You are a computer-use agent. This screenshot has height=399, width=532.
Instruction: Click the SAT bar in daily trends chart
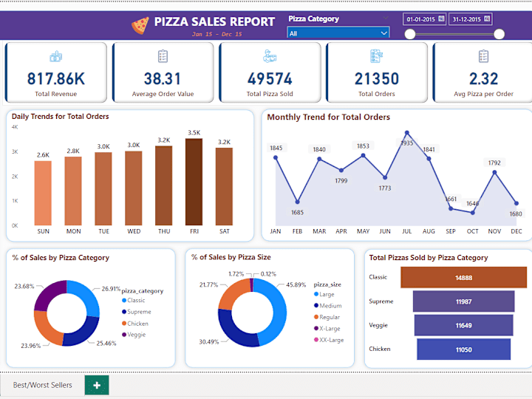click(x=225, y=187)
